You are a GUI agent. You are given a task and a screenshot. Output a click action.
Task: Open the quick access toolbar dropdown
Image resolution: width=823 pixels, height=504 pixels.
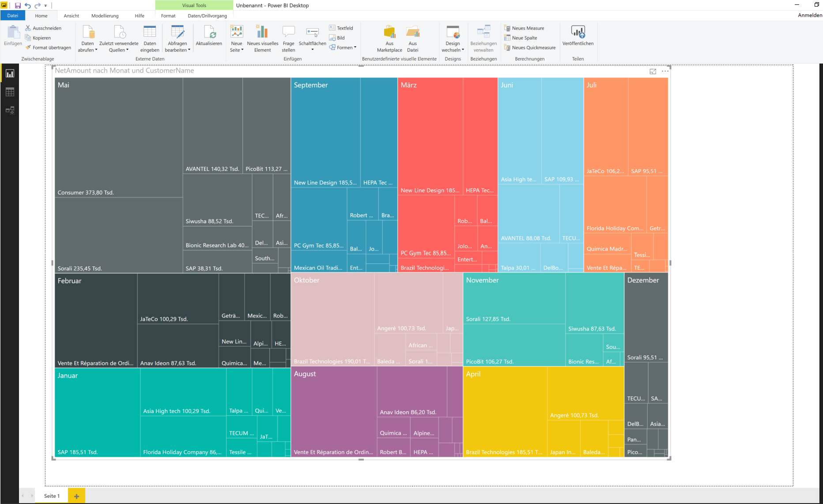[x=45, y=6]
